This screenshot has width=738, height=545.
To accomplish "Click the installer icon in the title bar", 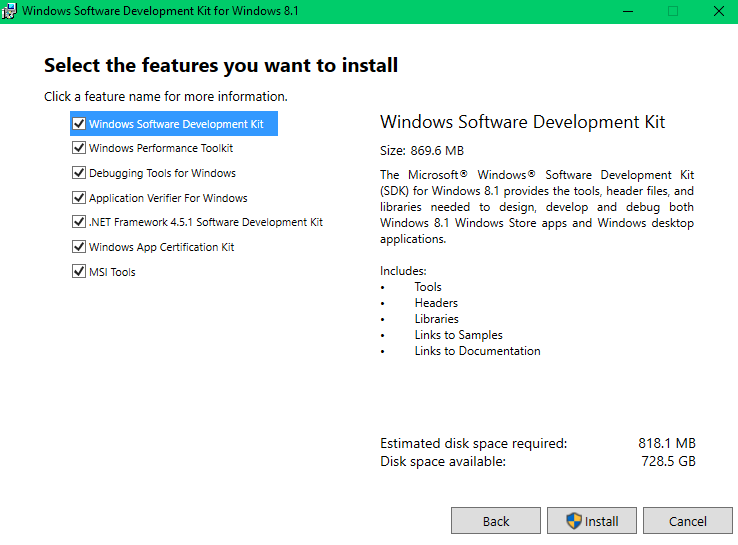I will [9, 11].
